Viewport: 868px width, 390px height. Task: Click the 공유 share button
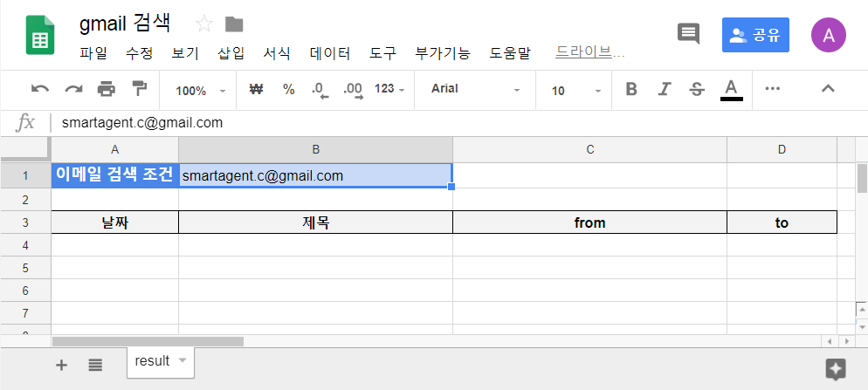[x=755, y=35]
